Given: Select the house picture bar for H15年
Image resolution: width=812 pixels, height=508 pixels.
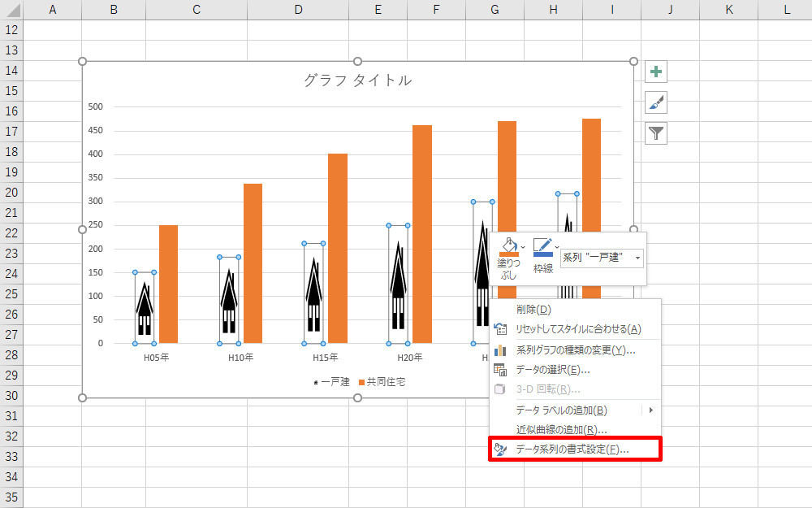Looking at the screenshot, I should (313, 293).
